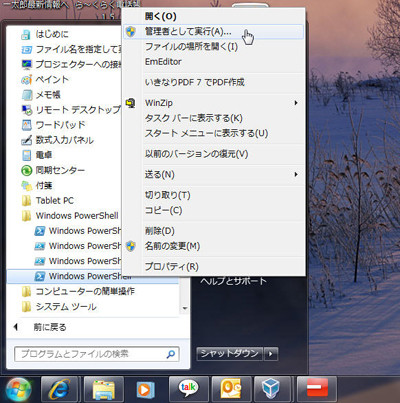Choose 以前のバージョンの復元(V)

213,154
